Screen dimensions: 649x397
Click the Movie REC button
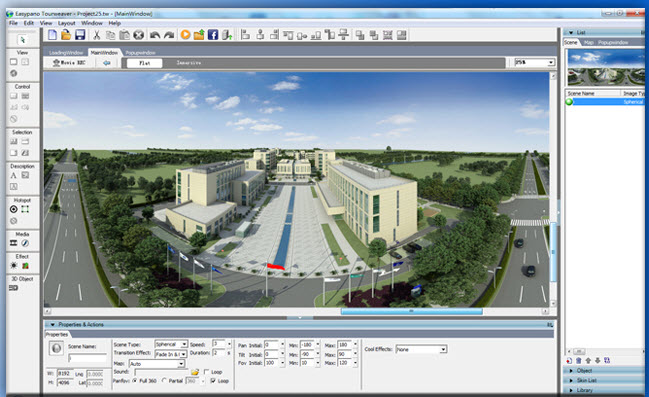coord(69,63)
